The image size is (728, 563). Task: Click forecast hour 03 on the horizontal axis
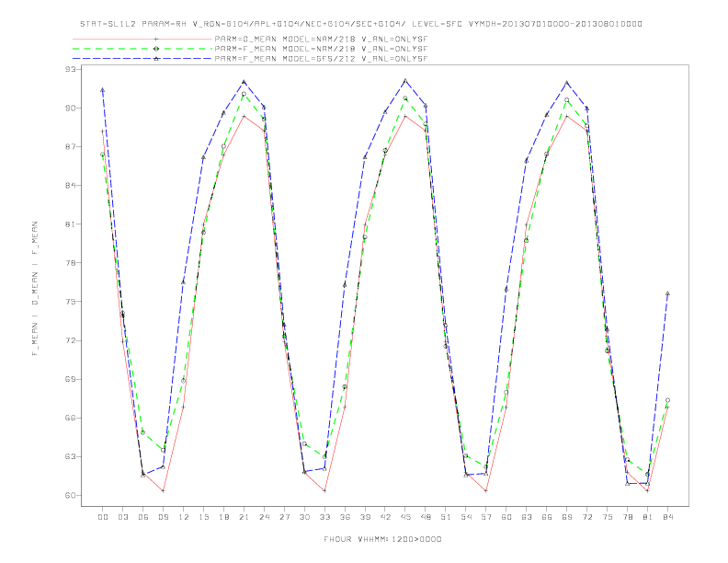pyautogui.click(x=123, y=517)
